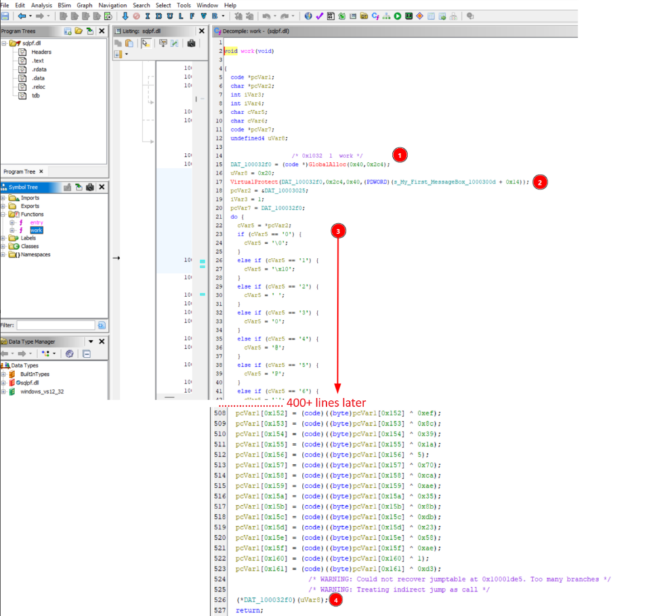Expand BuiltInTypes in Data Types
This screenshot has height=616, width=672.
[3, 375]
